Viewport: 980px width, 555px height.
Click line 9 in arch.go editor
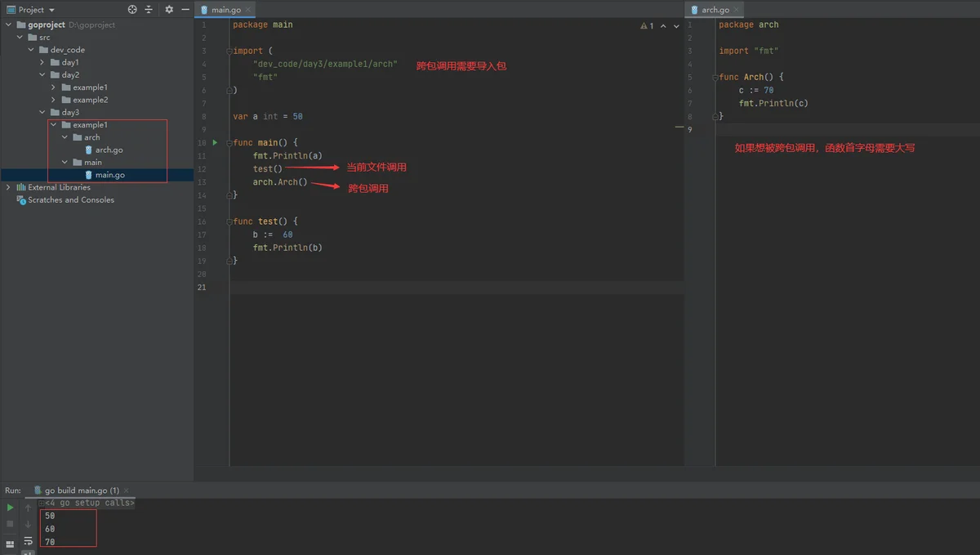[x=847, y=129]
